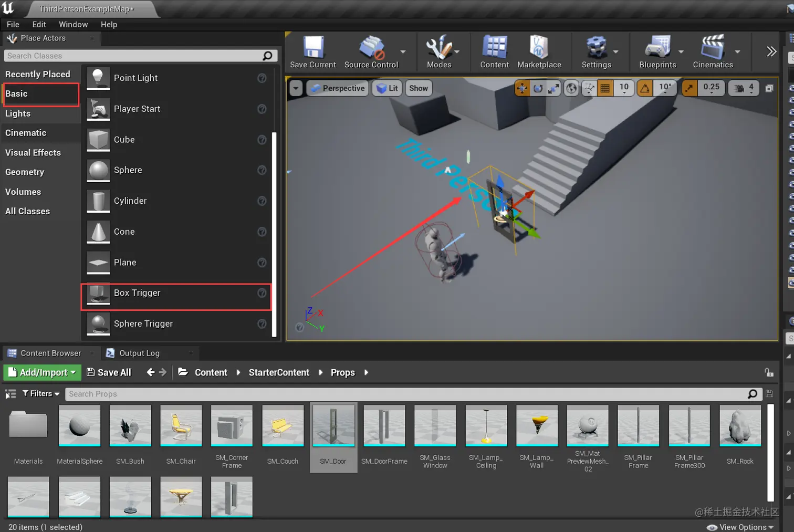
Task: Select the Visual Effects category
Action: 33,153
